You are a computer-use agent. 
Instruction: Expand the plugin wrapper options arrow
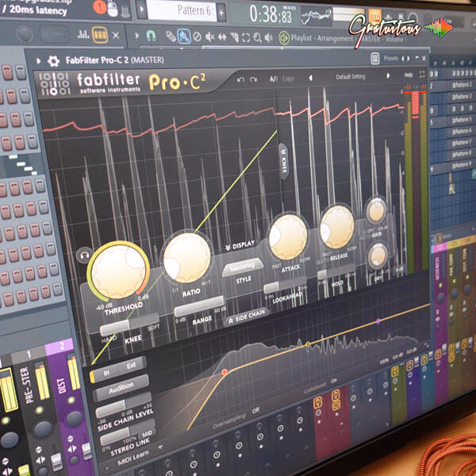[39, 61]
